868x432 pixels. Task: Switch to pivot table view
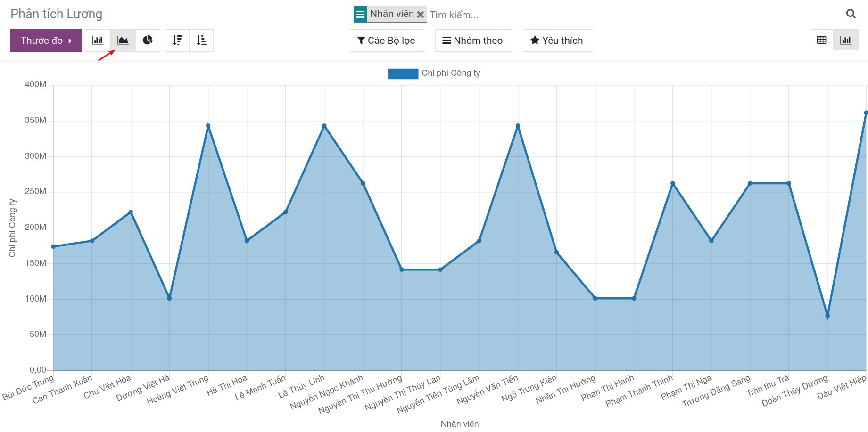pyautogui.click(x=821, y=41)
